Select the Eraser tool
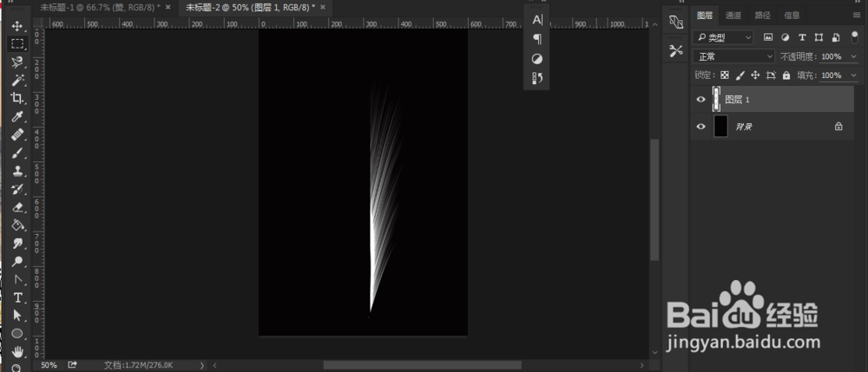 17,207
